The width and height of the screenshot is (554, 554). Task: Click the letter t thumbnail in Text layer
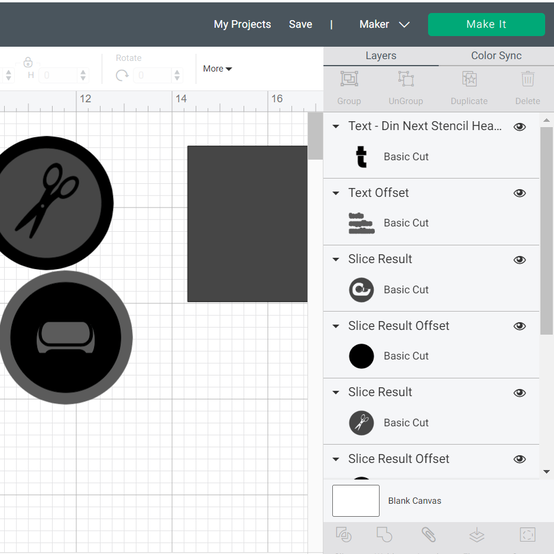click(361, 157)
